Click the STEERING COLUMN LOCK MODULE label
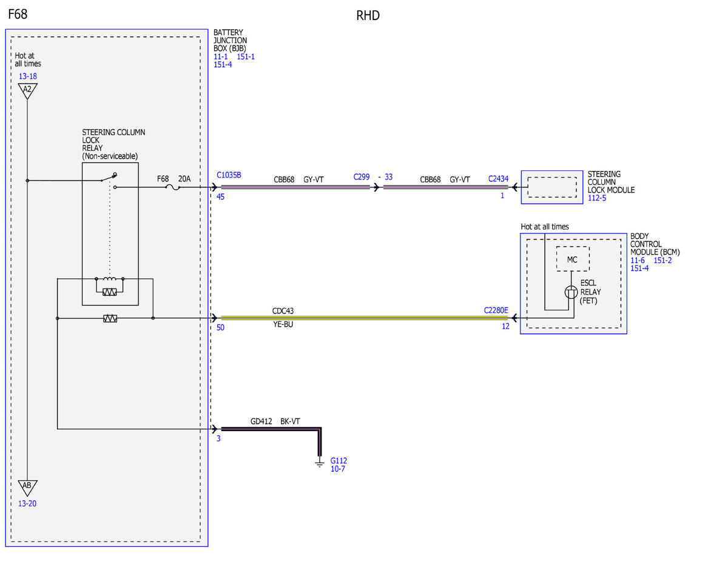Viewport: 728px width, 562px height. (x=611, y=182)
